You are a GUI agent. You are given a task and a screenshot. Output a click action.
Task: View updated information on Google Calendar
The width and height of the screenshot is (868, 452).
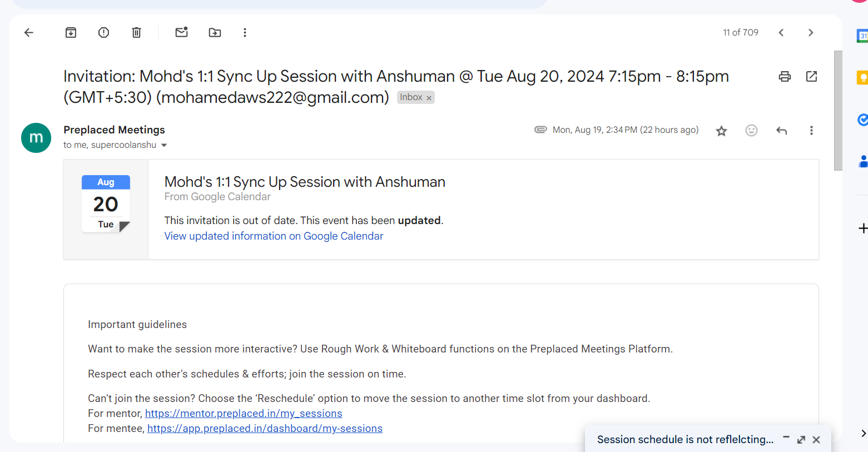(x=274, y=236)
